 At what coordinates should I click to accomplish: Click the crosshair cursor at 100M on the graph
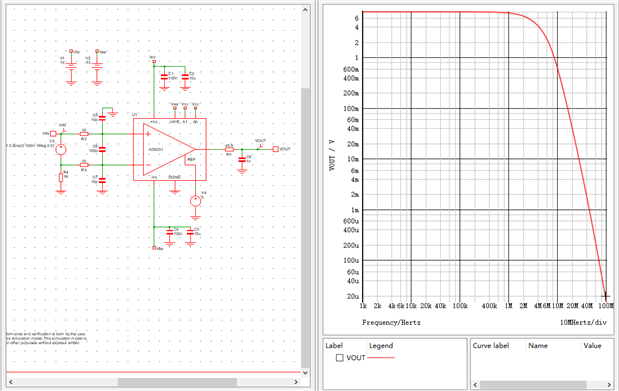click(x=606, y=295)
